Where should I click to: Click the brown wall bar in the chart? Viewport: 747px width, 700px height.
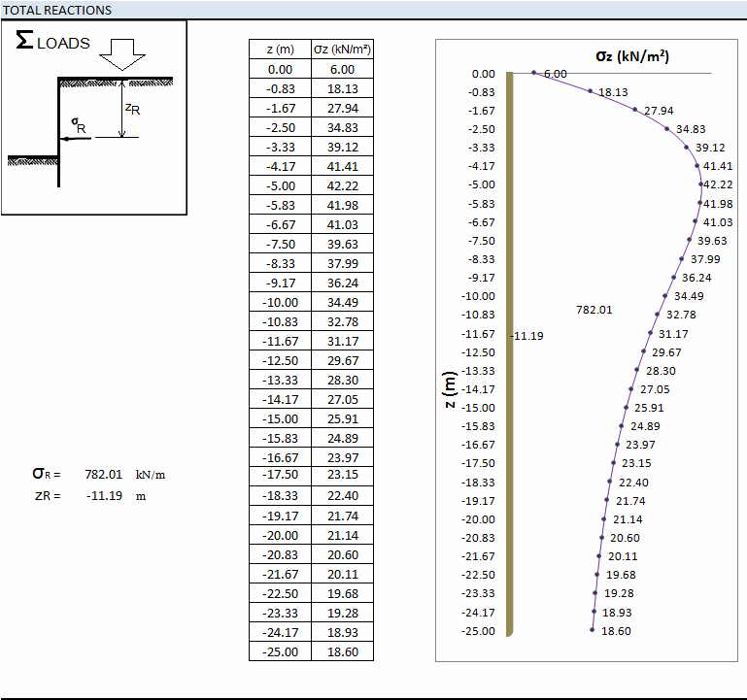pyautogui.click(x=509, y=353)
